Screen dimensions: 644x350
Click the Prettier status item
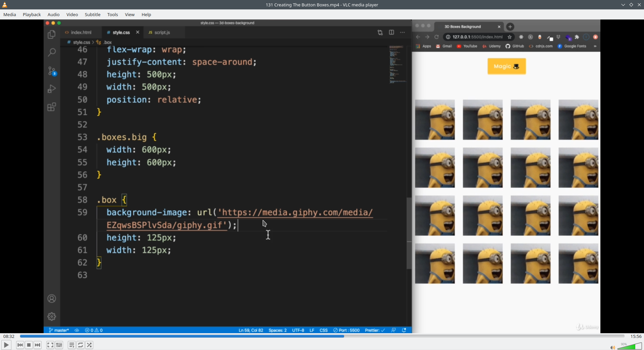[x=375, y=331]
